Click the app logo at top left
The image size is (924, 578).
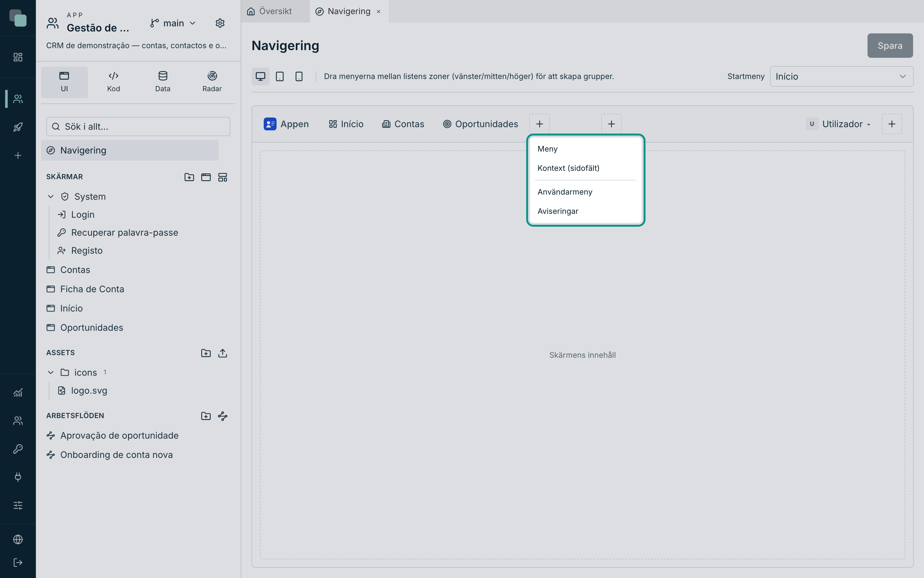18,18
